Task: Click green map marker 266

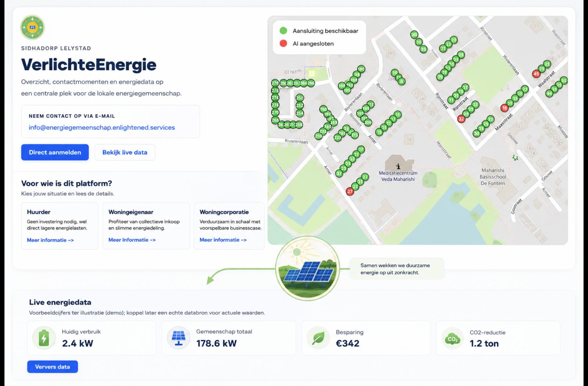Action: click(x=275, y=120)
